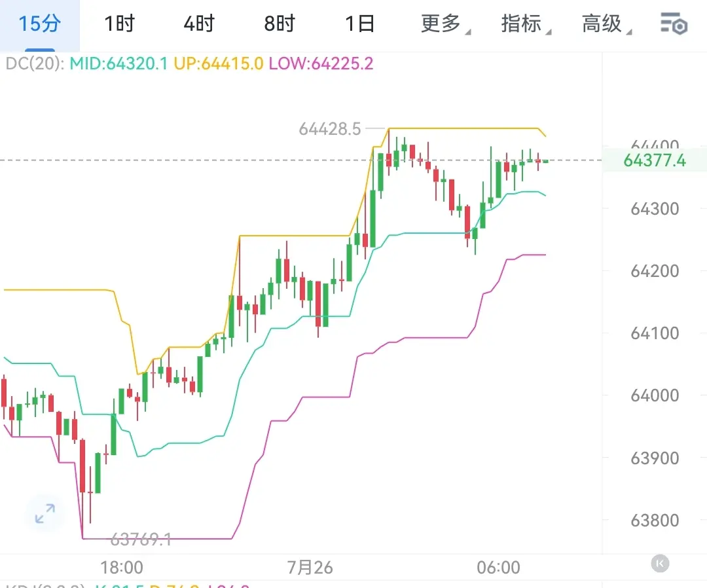
Task: Click the 64428.5 high price marker
Action: pos(330,129)
